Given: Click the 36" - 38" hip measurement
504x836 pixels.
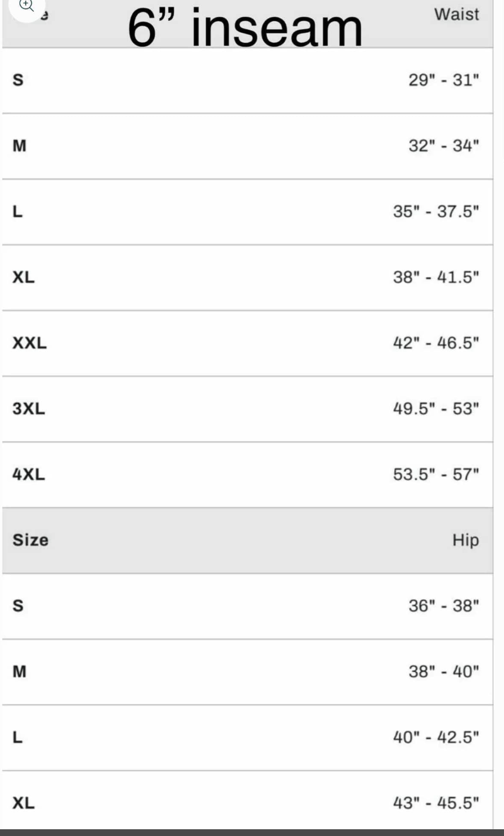Looking at the screenshot, I should click(x=443, y=606).
